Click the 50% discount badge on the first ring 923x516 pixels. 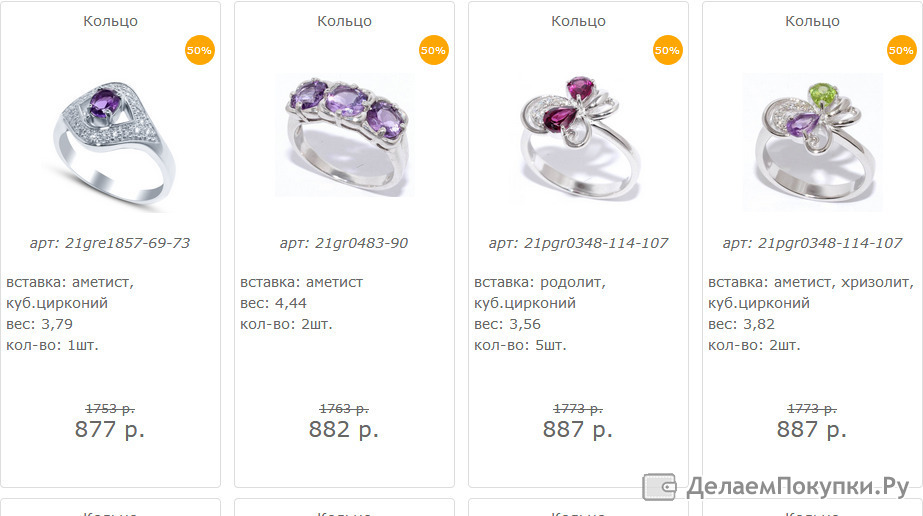pyautogui.click(x=200, y=50)
